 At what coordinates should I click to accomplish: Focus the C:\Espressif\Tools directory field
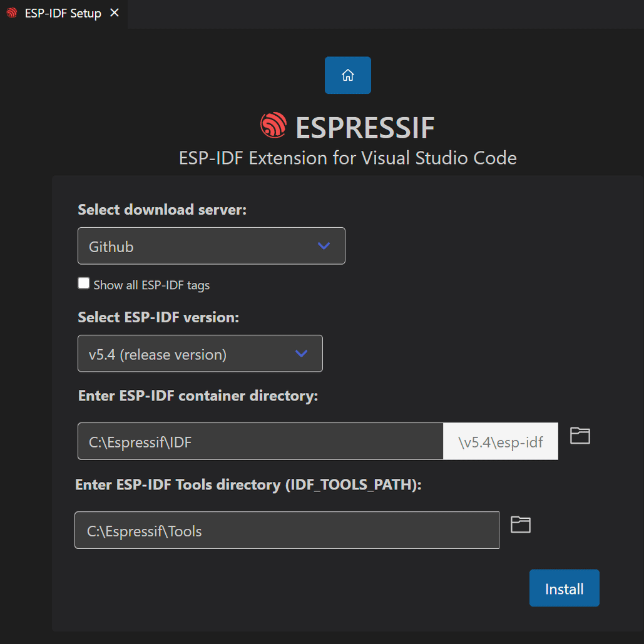pyautogui.click(x=287, y=531)
